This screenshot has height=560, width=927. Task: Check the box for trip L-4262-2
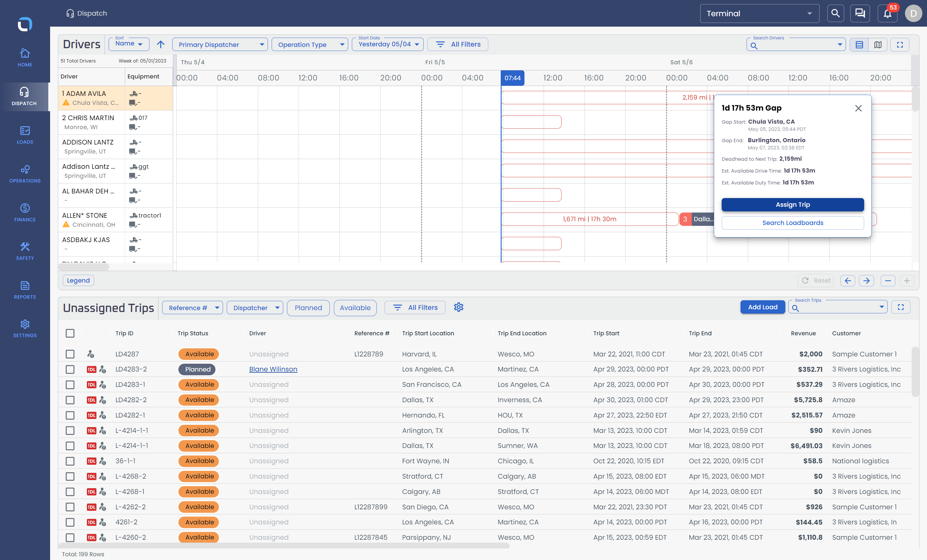(70, 507)
